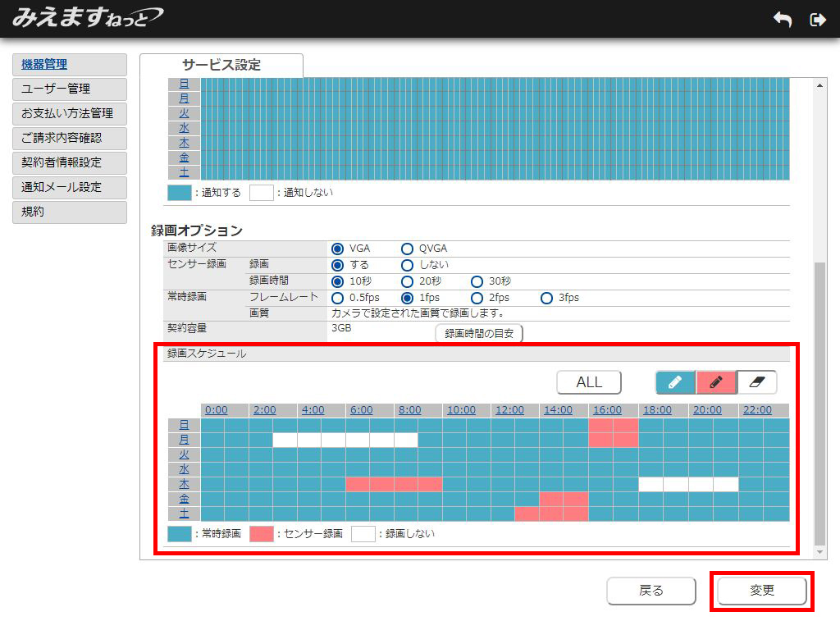Select the pink pencil sensor recording tool
This screenshot has width=840, height=630.
pos(715,382)
